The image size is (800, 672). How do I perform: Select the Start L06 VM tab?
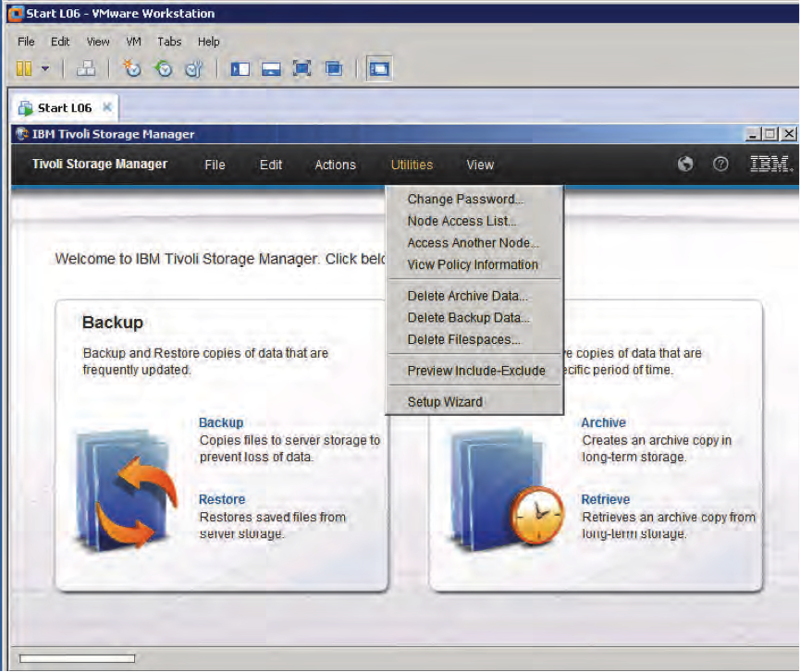(65, 107)
